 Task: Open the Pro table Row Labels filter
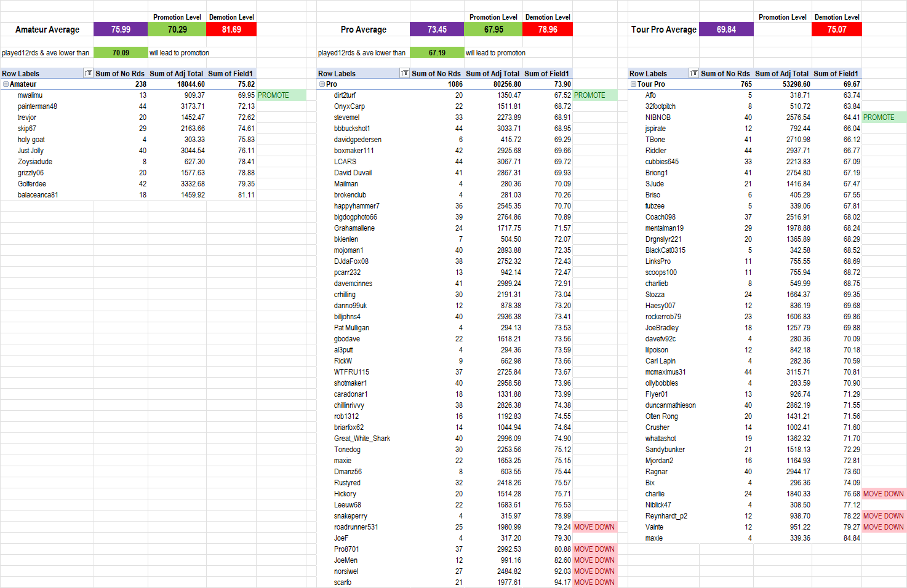pyautogui.click(x=404, y=73)
